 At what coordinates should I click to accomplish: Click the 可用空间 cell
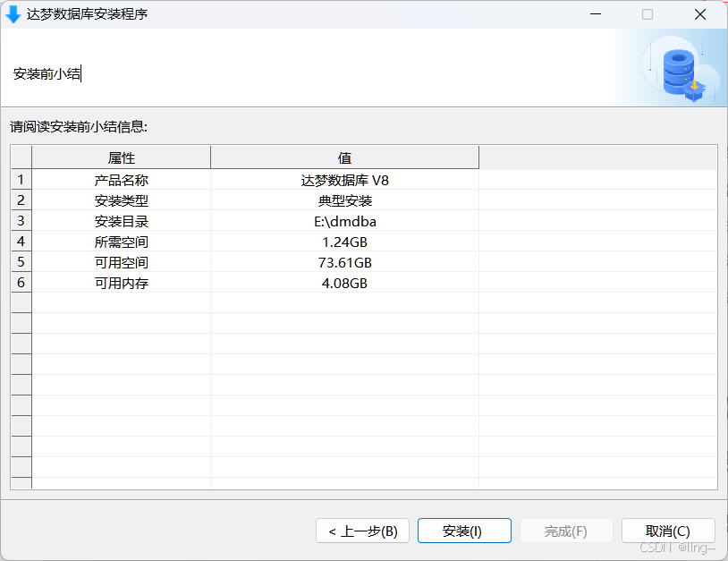coord(121,262)
